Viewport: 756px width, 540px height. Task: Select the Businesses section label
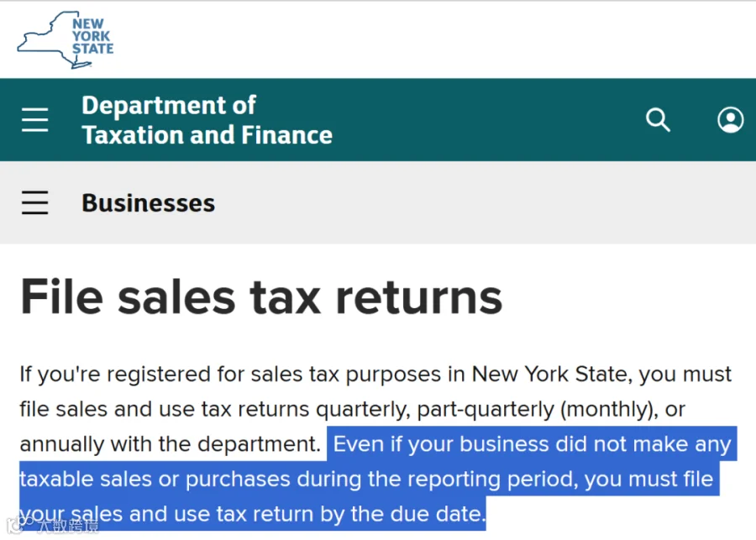coord(148,203)
